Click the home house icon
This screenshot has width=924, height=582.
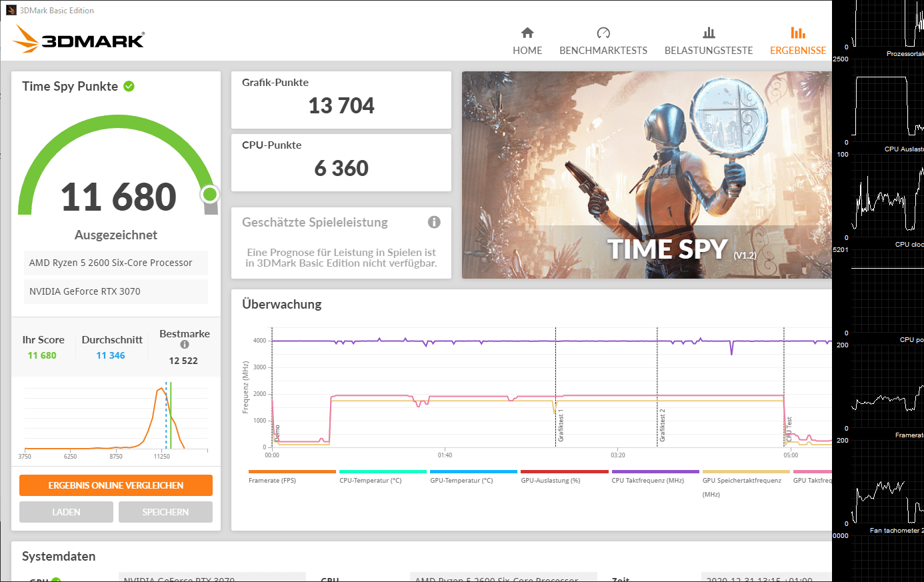(x=527, y=33)
